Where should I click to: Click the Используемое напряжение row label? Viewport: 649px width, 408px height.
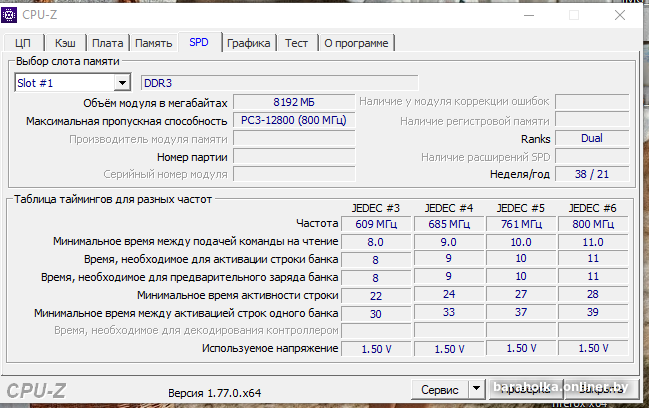point(270,348)
